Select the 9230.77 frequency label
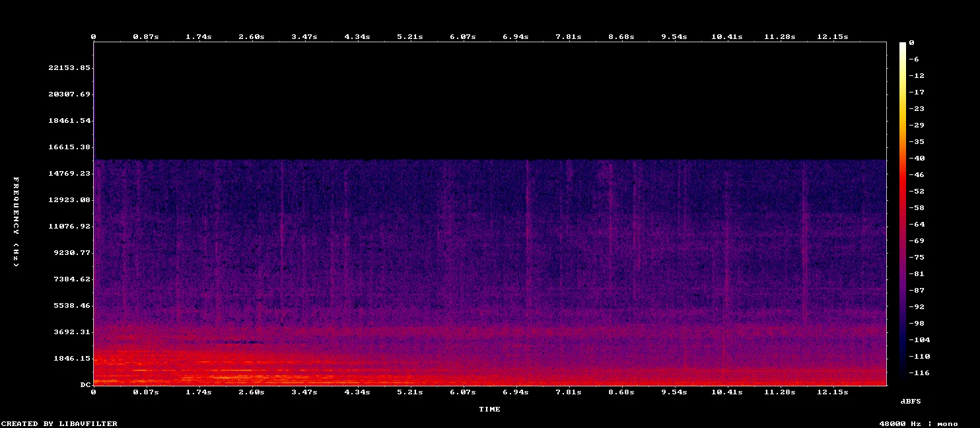The height and width of the screenshot is (428, 980). (72, 253)
